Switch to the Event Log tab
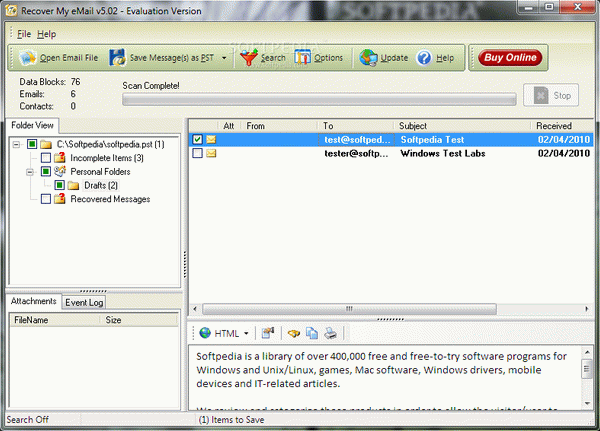This screenshot has width=600, height=431. click(84, 302)
